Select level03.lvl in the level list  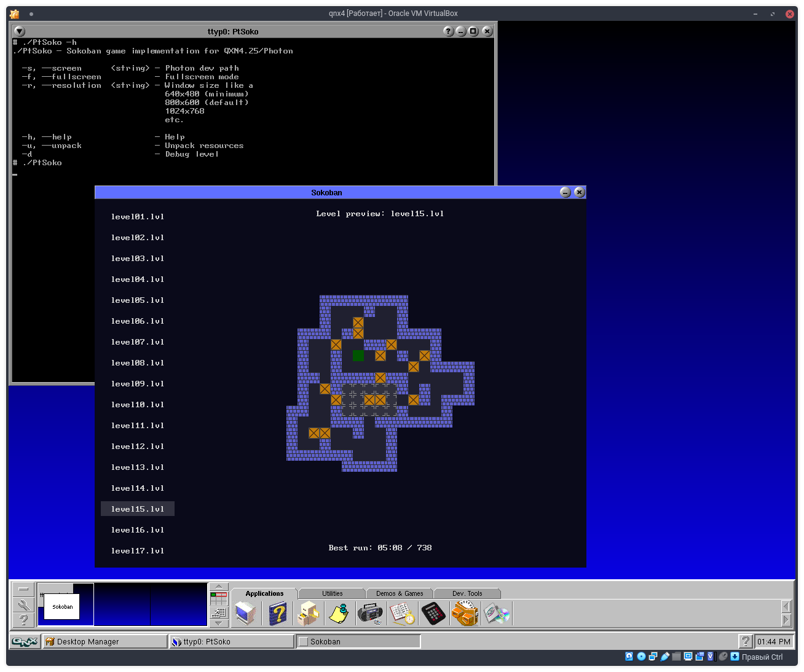pyautogui.click(x=138, y=259)
